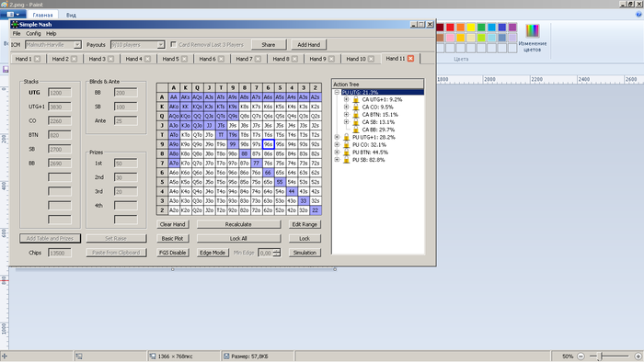The image size is (644, 362).
Task: Click the Basic Plot button
Action: [x=173, y=238]
